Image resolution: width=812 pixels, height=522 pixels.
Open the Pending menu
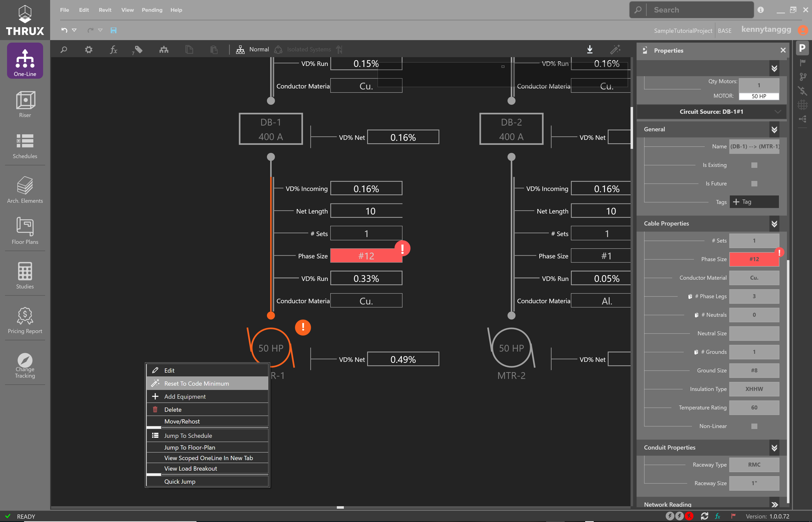152,10
